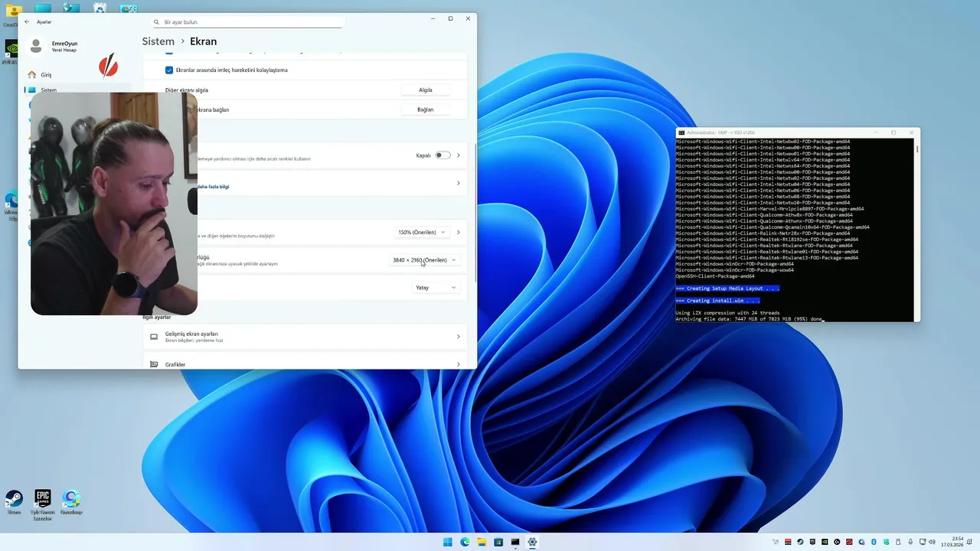Open the notification bell in the taskbar

coord(969,542)
